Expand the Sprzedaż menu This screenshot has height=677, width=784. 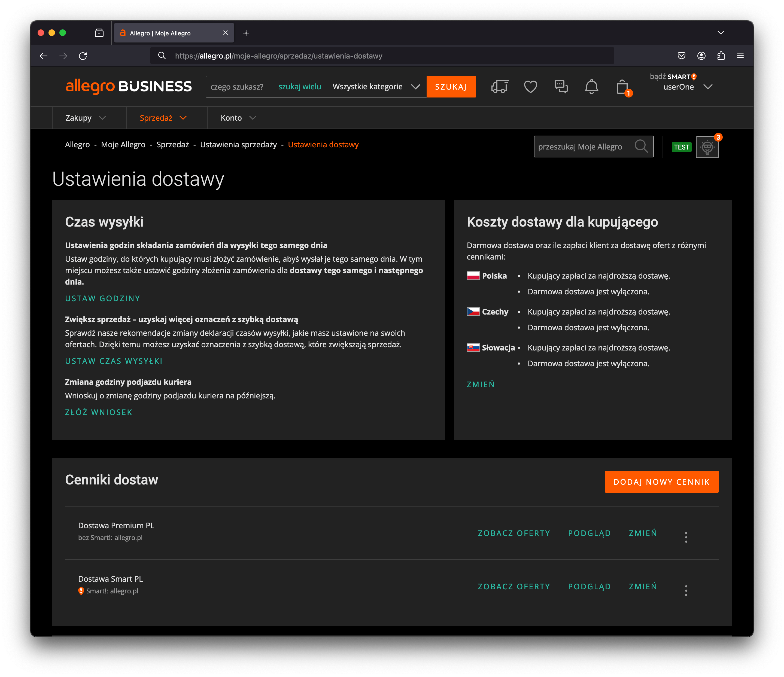[163, 118]
